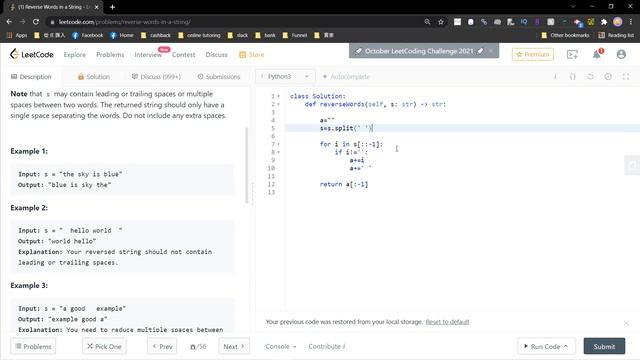
Task: Open the playground icon in header
Action: (572, 54)
